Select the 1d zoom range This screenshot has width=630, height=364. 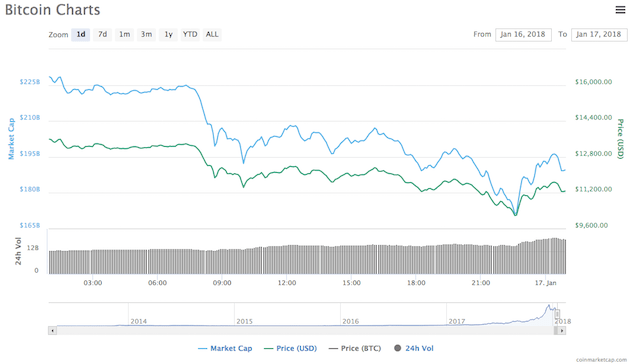point(81,35)
